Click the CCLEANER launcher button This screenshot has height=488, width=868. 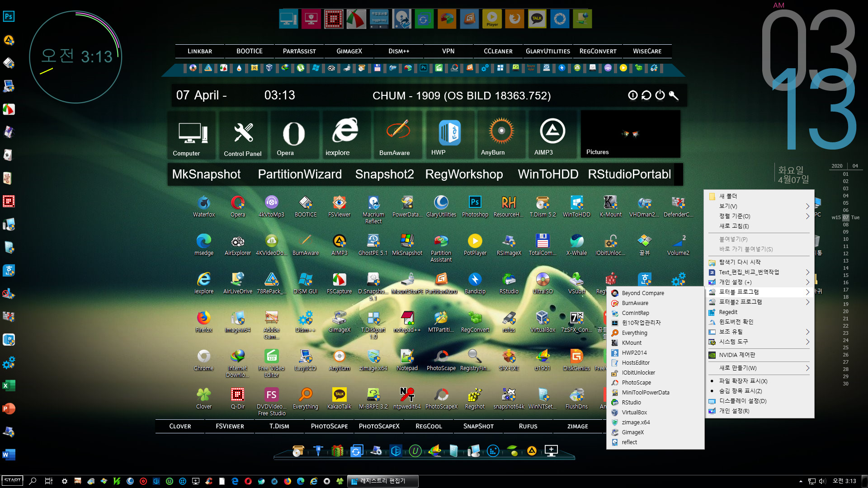(x=498, y=51)
